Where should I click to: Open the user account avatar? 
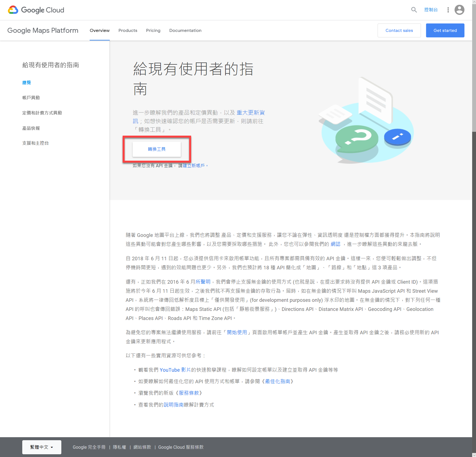[459, 10]
